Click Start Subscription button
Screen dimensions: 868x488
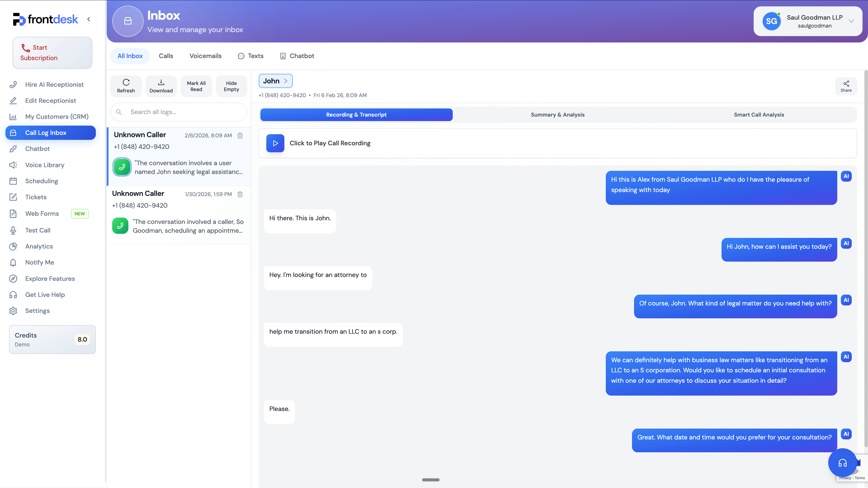click(52, 53)
